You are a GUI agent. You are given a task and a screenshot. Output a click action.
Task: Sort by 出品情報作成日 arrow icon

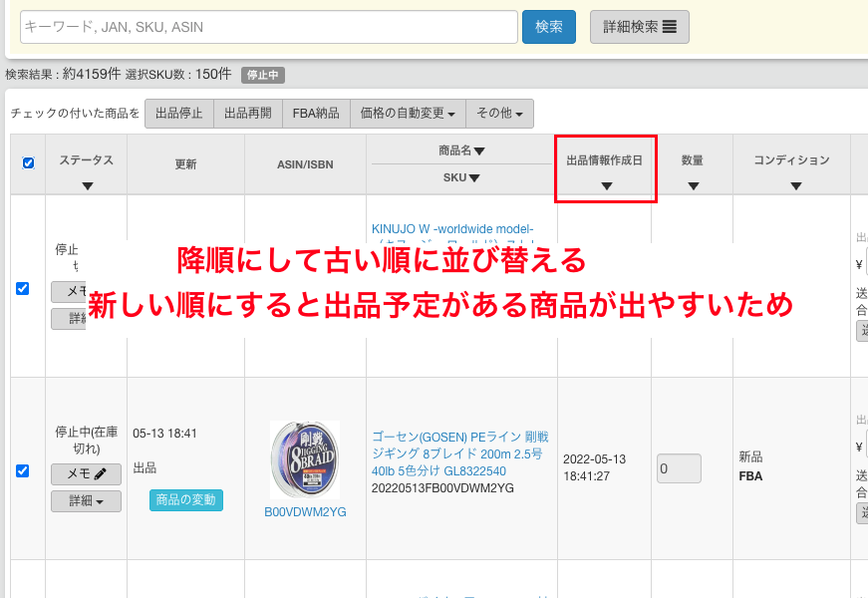click(606, 186)
